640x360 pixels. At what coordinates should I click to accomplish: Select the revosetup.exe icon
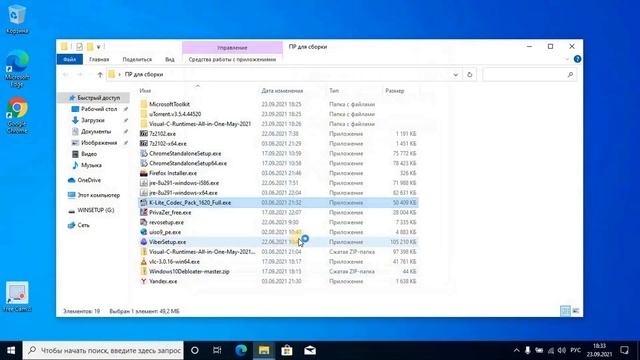click(x=144, y=222)
